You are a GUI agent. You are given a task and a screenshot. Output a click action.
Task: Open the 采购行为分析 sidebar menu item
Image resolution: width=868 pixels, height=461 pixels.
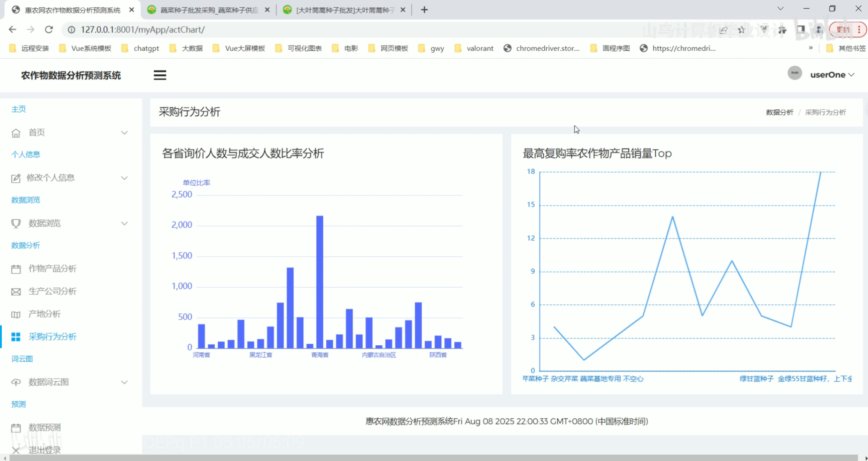[52, 337]
